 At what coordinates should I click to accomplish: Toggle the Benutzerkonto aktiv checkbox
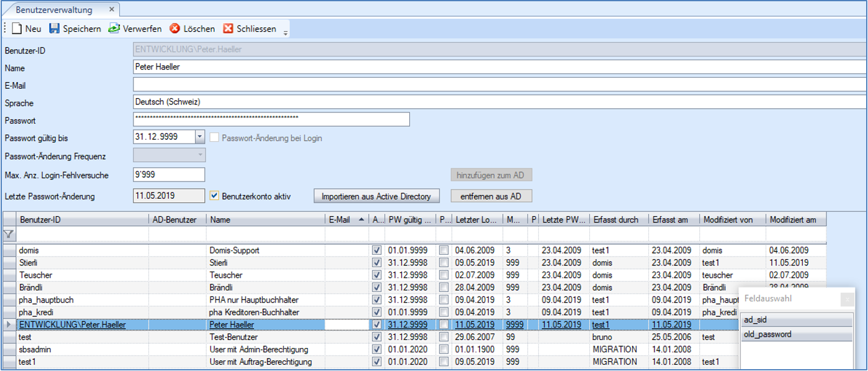[215, 196]
